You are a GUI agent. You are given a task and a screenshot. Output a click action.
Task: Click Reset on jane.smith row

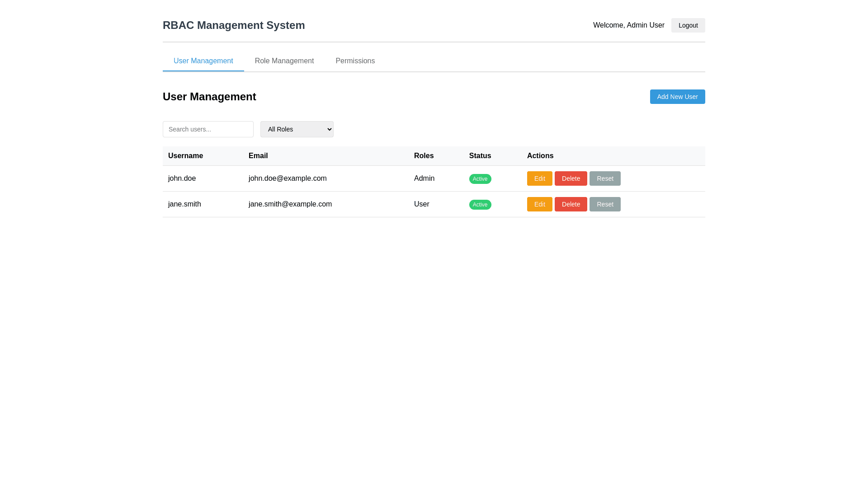[604, 204]
